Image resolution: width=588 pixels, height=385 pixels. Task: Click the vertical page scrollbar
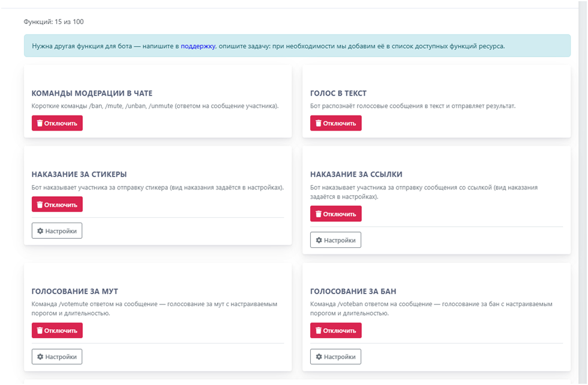click(583, 192)
